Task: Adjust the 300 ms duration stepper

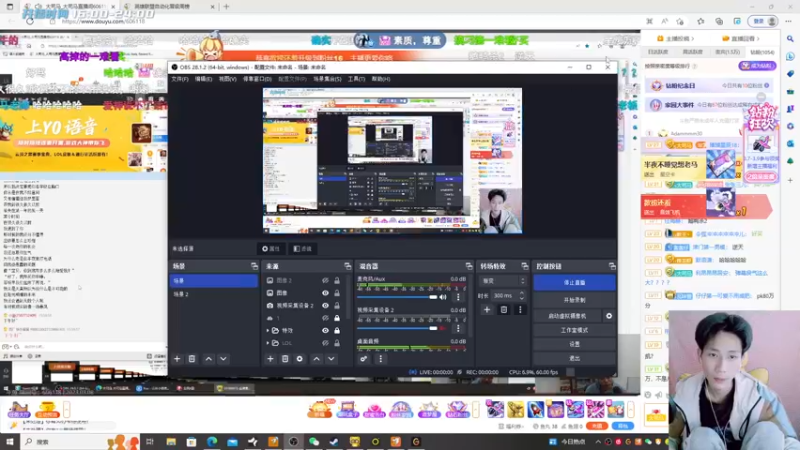Action: pos(521,295)
